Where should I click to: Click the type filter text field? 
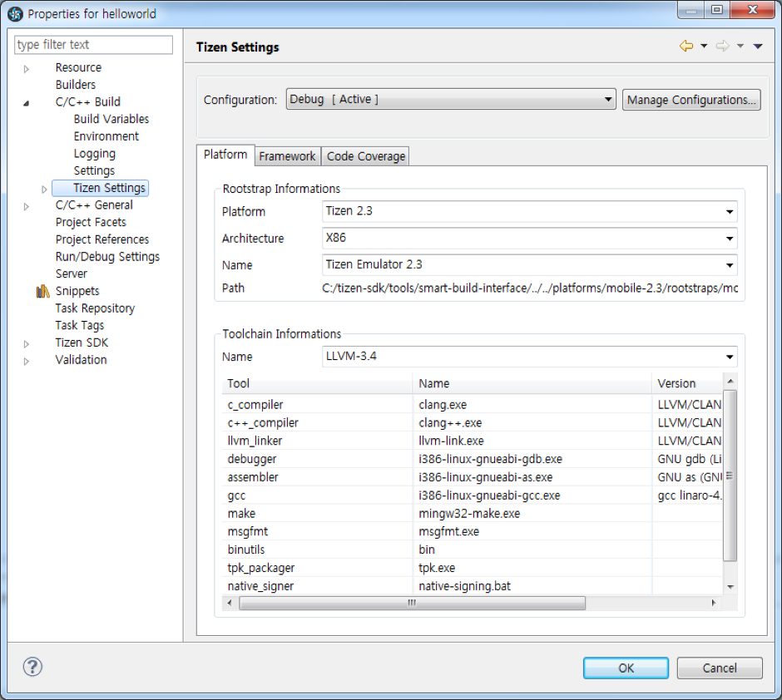point(94,45)
